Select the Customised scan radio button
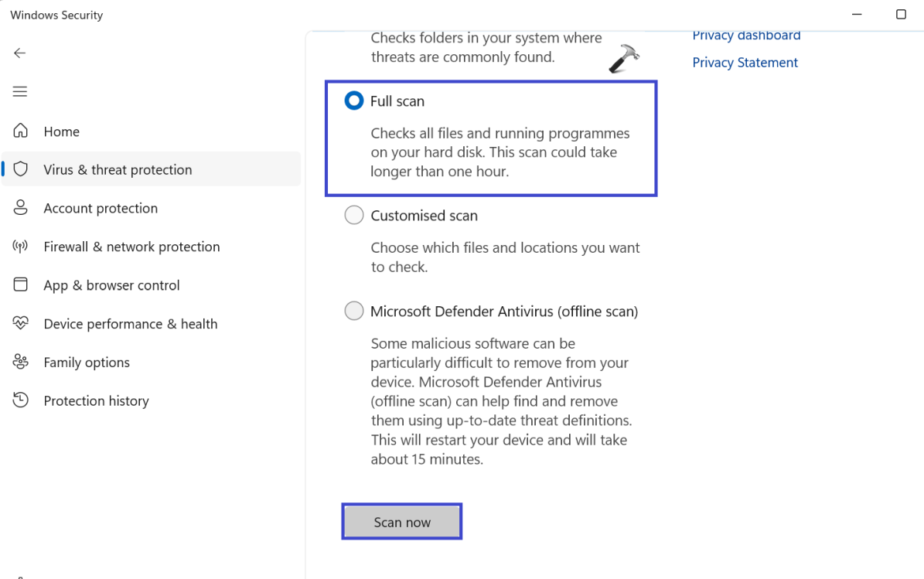This screenshot has height=579, width=924. pyautogui.click(x=354, y=216)
